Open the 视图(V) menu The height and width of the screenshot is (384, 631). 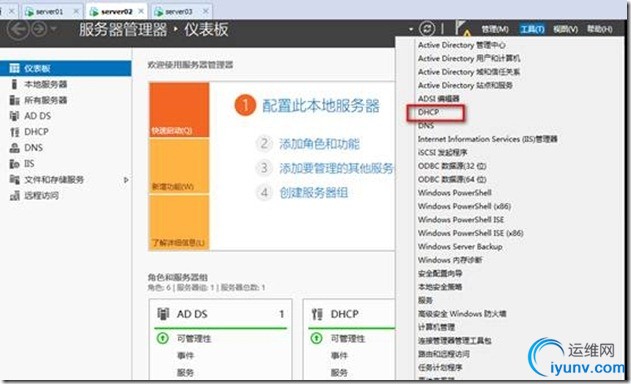565,29
